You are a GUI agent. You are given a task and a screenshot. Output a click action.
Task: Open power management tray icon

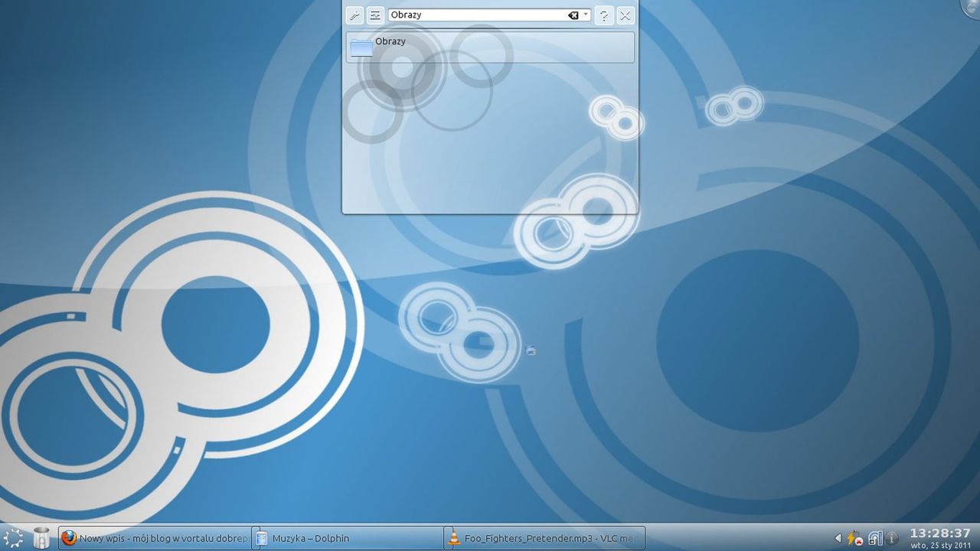(854, 539)
